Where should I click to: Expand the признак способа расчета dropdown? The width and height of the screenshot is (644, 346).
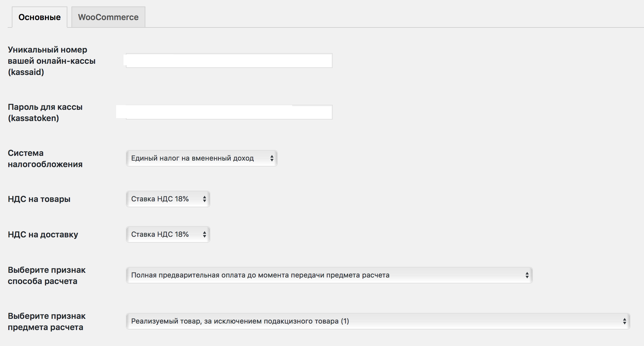point(329,275)
